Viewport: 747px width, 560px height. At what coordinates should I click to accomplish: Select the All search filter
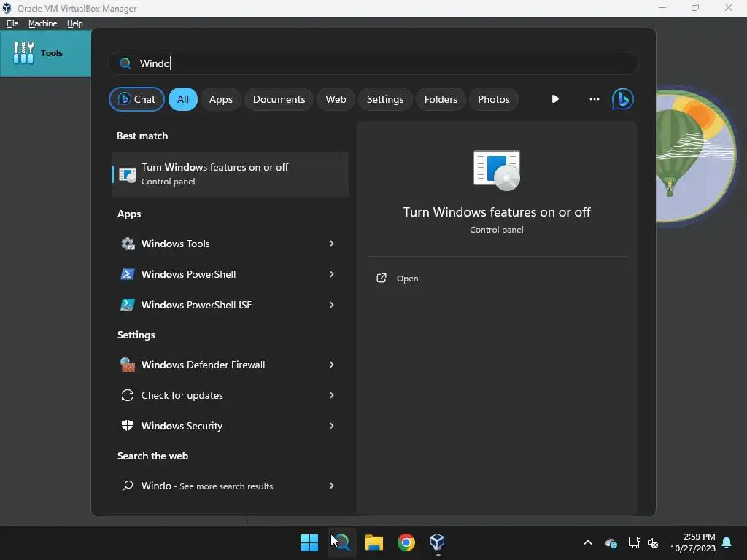pos(183,99)
